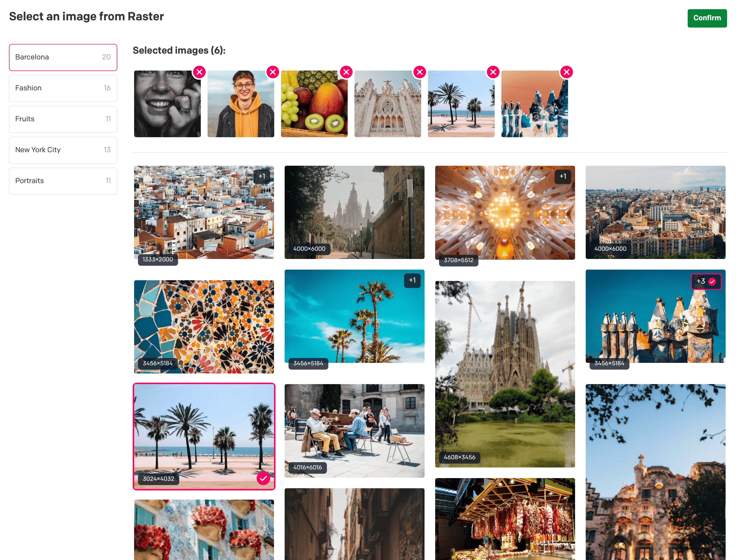Click the remove icon on blue figures image
This screenshot has height=560, width=736.
click(x=566, y=72)
